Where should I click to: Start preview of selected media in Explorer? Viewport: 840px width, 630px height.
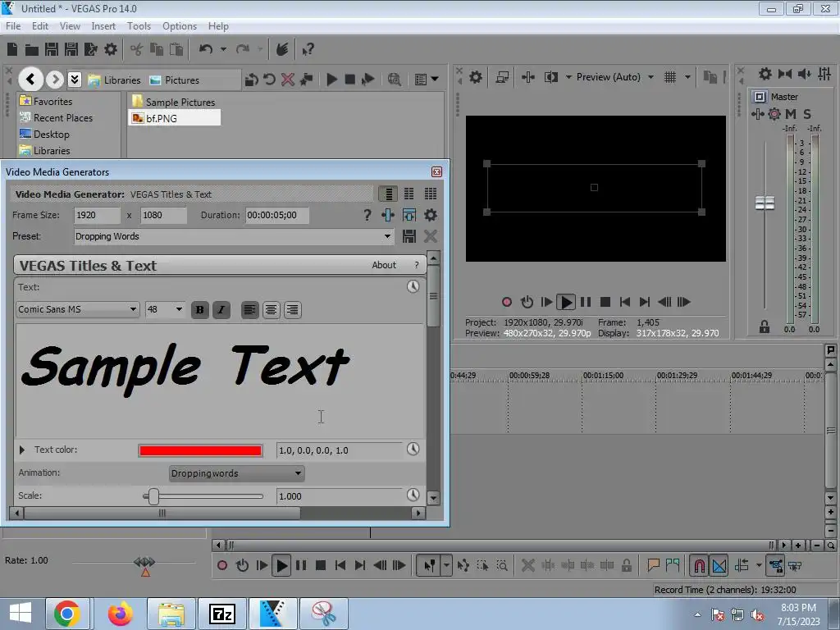[331, 80]
